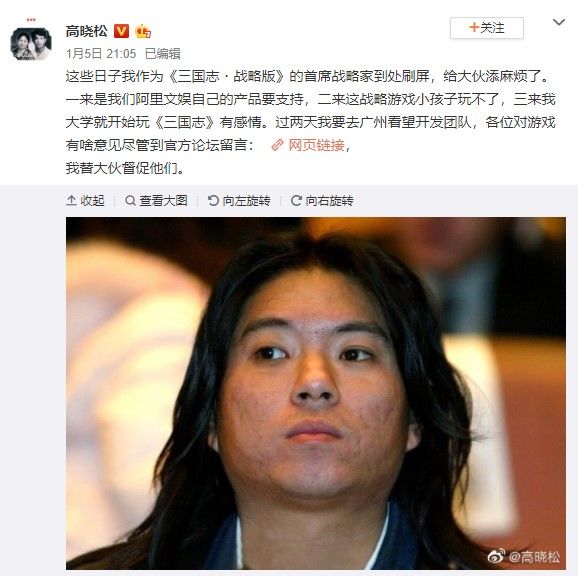Open the 网页链接 hyperlink
Image resolution: width=578 pixels, height=576 pixels.
click(316, 145)
